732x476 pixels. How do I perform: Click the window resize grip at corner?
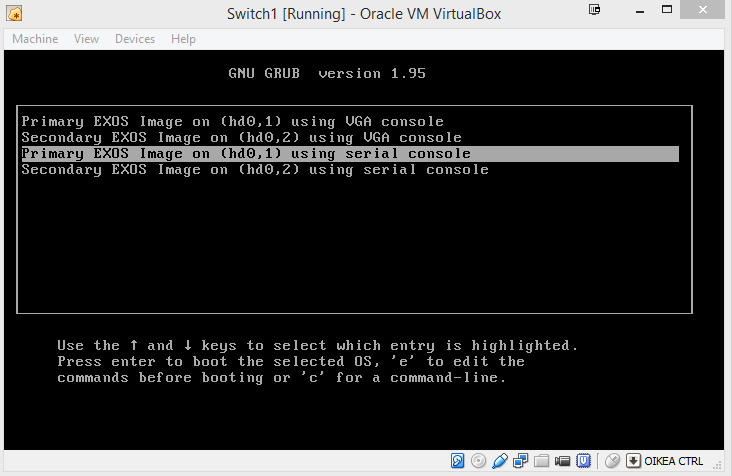coord(717,463)
